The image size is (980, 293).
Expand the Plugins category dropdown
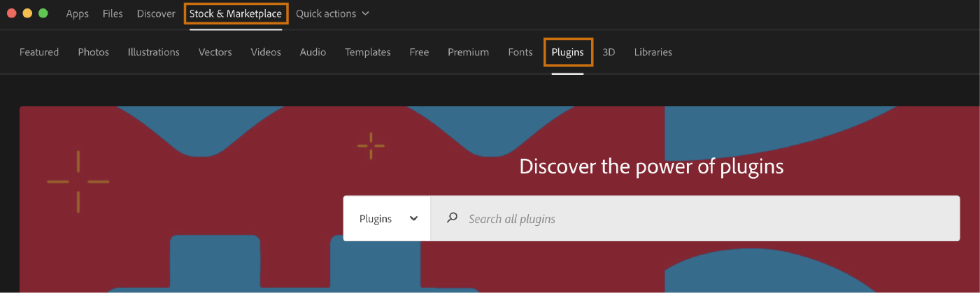pos(388,219)
